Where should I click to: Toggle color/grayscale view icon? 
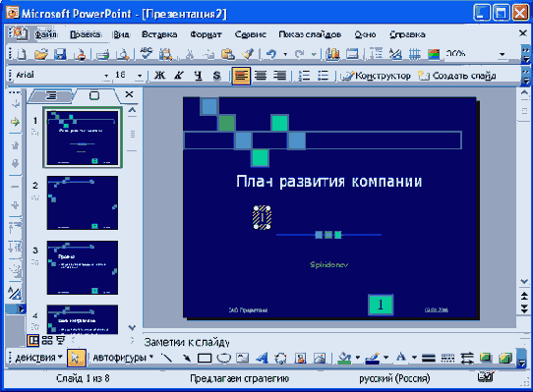pyautogui.click(x=434, y=54)
